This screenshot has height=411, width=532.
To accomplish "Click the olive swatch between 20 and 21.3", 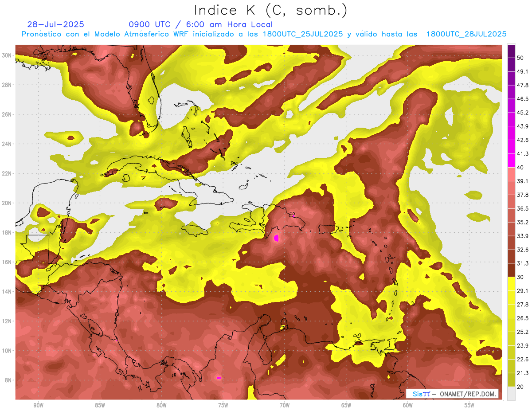I will click(x=511, y=380).
